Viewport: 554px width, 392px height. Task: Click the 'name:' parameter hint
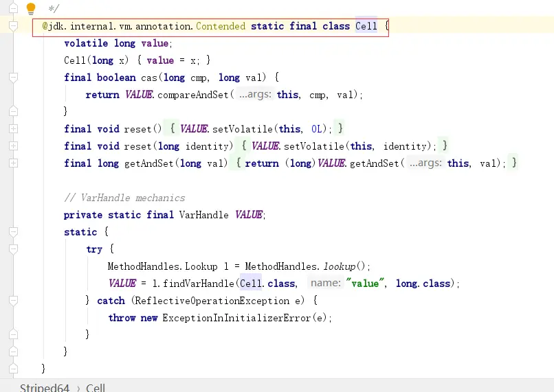[325, 283]
